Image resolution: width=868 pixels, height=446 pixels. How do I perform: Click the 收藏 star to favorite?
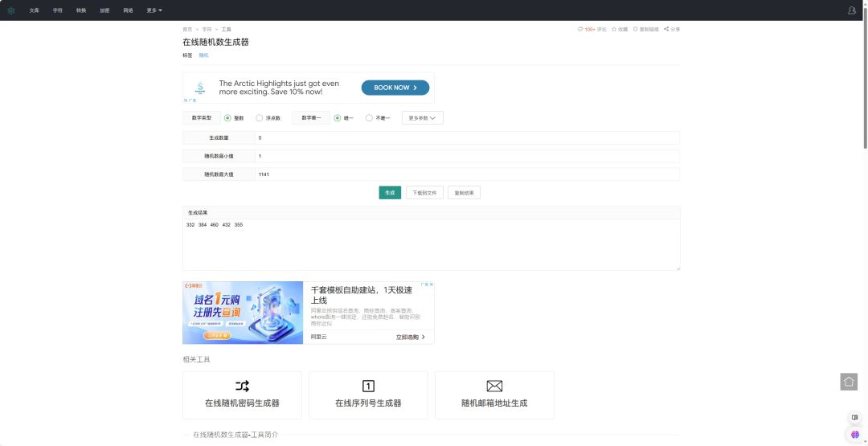[x=620, y=29]
